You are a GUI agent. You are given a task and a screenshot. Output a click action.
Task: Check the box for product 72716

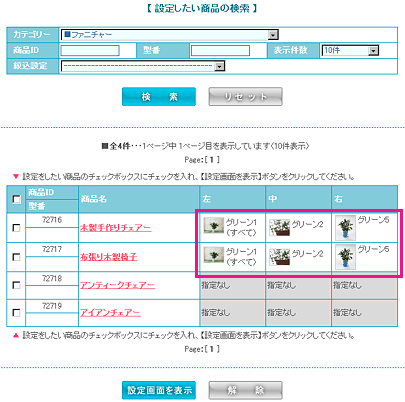point(16,228)
